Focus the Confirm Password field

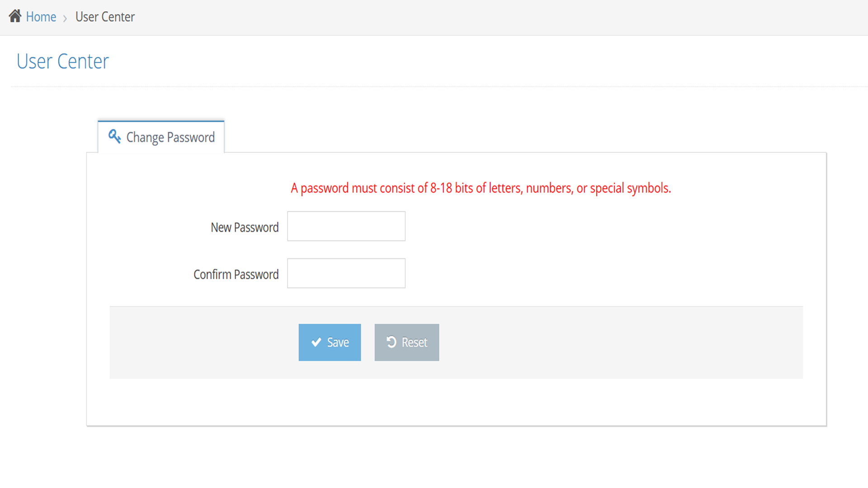[346, 273]
